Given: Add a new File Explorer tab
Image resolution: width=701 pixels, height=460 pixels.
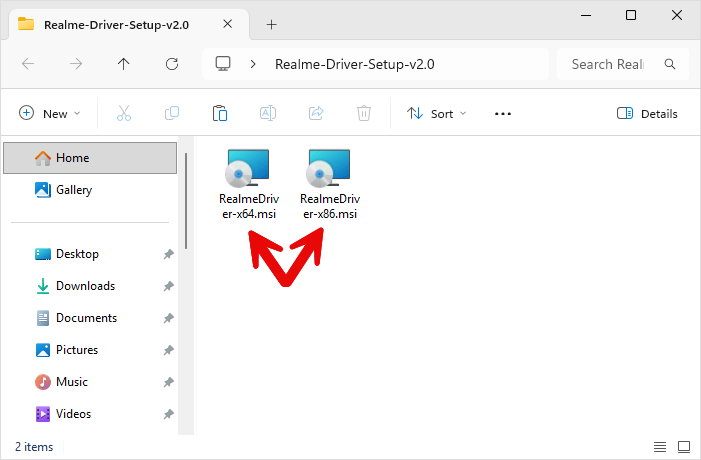Looking at the screenshot, I should [x=271, y=25].
